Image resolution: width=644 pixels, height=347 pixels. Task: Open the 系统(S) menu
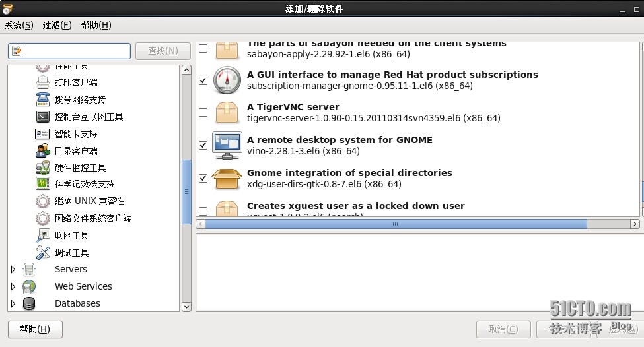[x=19, y=26]
